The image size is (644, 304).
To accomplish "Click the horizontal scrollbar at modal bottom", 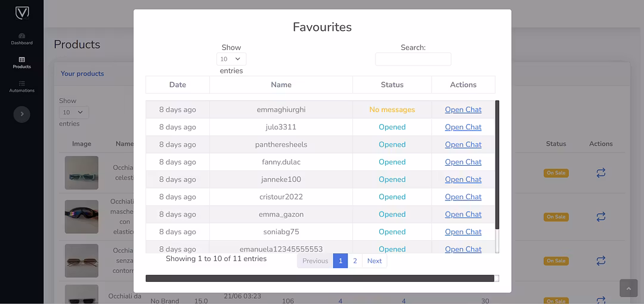I will tap(320, 278).
